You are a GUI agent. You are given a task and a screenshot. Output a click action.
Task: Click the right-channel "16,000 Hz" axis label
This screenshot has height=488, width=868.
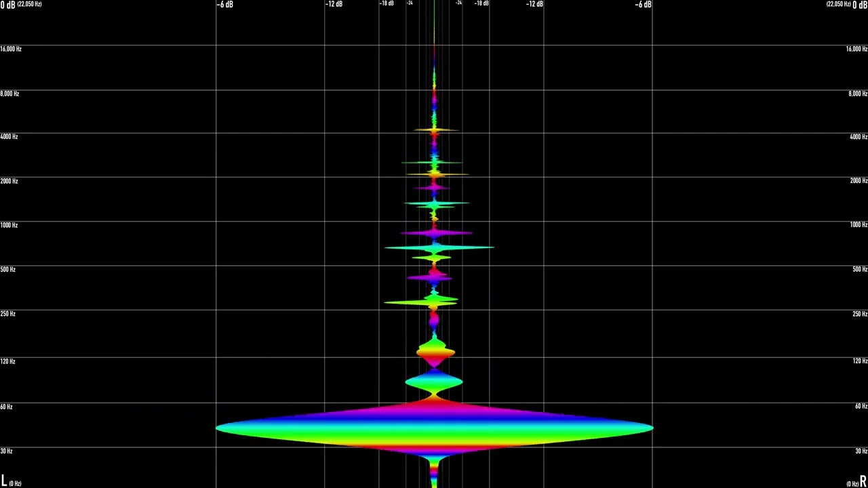coord(856,49)
